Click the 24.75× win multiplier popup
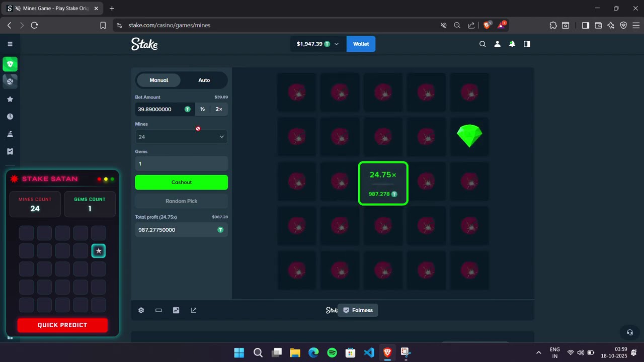644x362 pixels. pyautogui.click(x=383, y=184)
